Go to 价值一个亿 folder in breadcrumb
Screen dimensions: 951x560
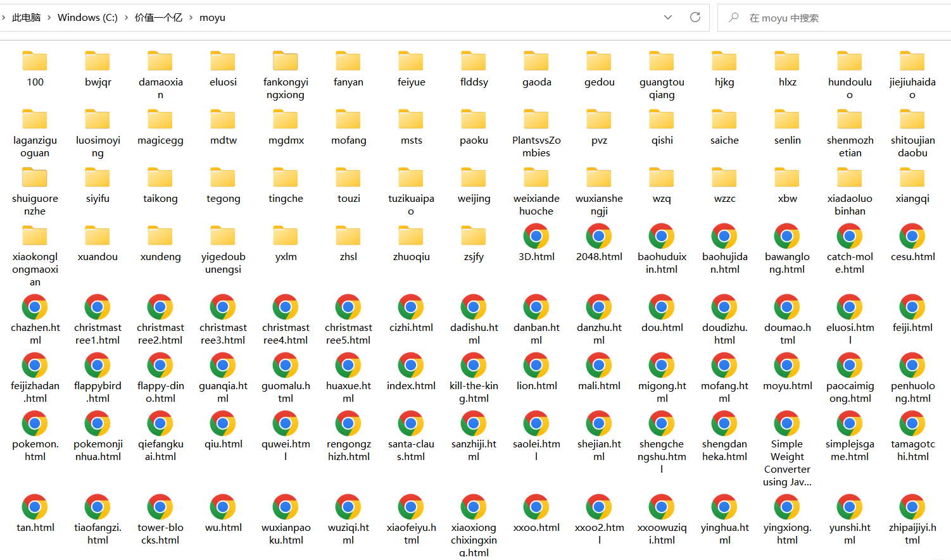pos(158,18)
